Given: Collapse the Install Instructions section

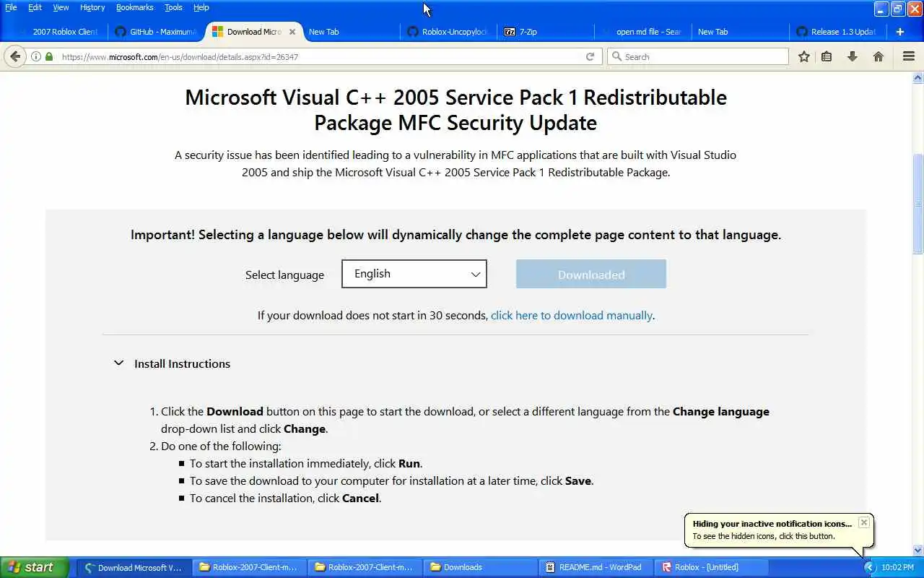Looking at the screenshot, I should coord(119,363).
